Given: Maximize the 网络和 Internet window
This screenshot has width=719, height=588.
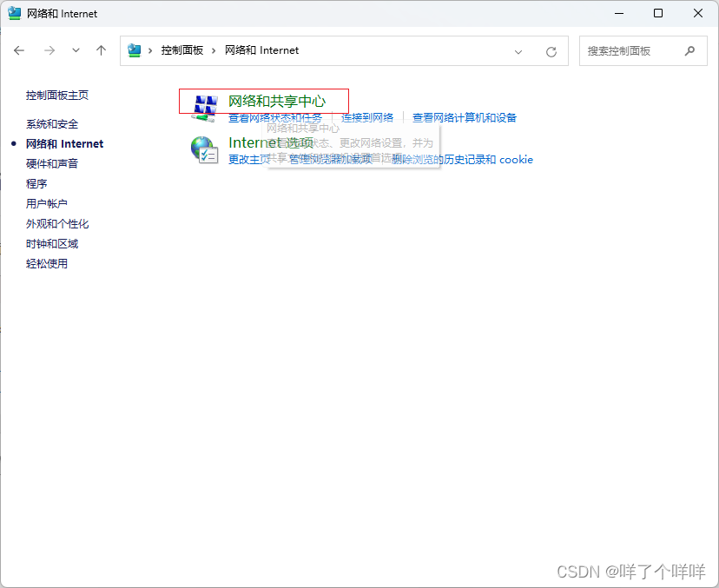Looking at the screenshot, I should coord(658,13).
